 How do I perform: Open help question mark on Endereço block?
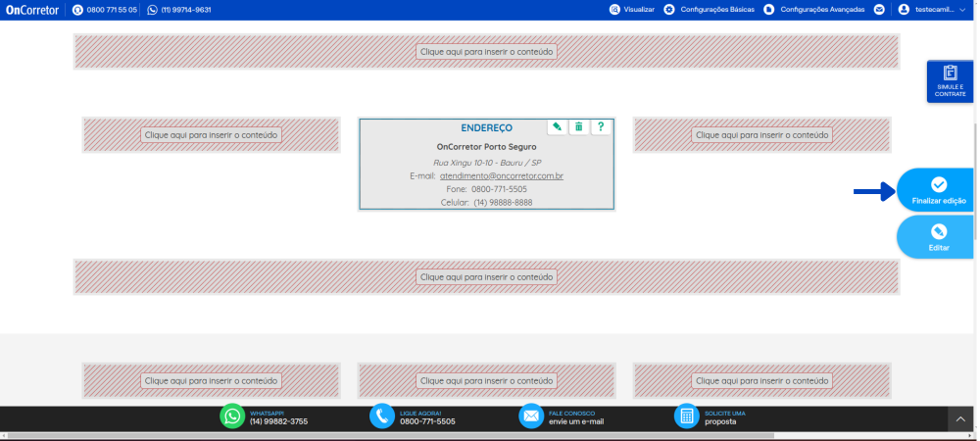click(x=601, y=126)
